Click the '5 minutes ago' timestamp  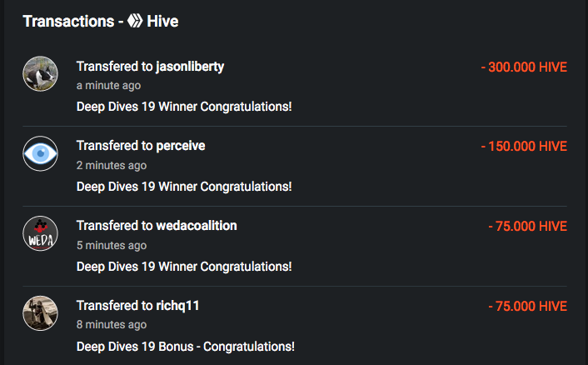(112, 245)
